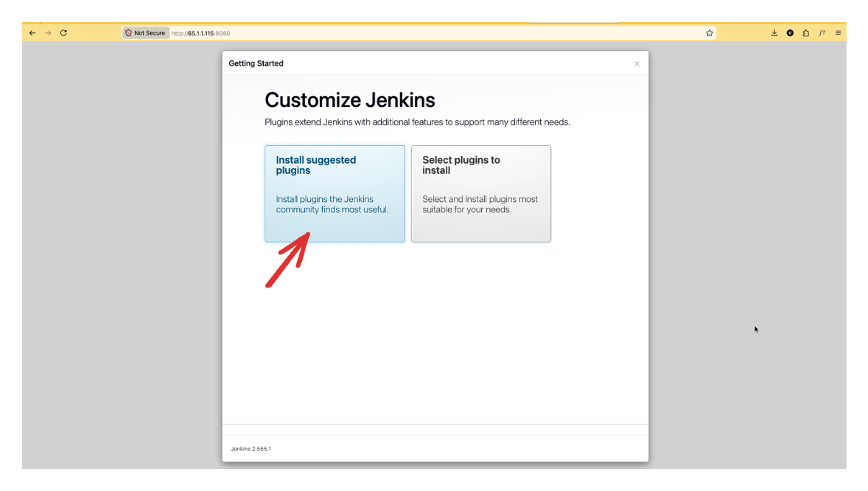This screenshot has width=868, height=491.
Task: Focus the address bar URL field
Action: [x=421, y=33]
